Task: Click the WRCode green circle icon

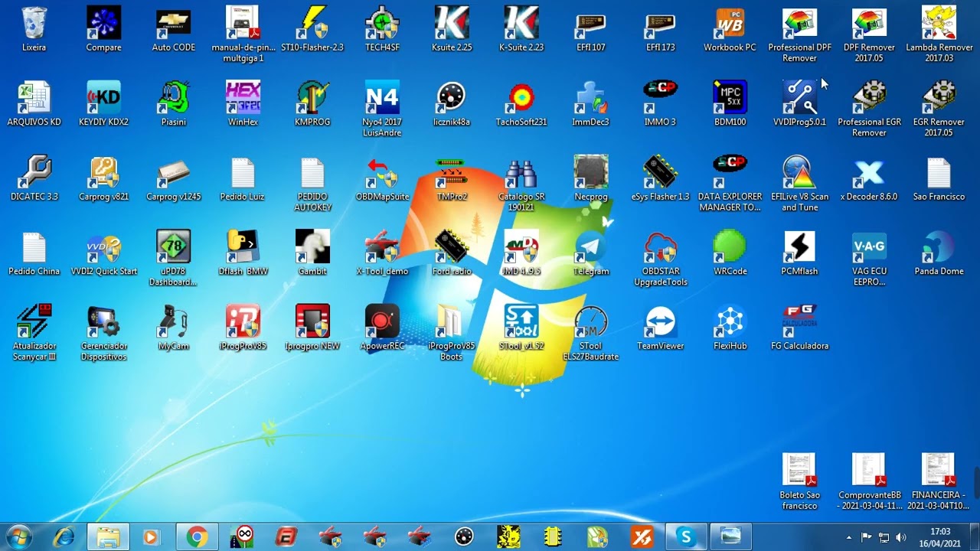Action: (x=730, y=246)
